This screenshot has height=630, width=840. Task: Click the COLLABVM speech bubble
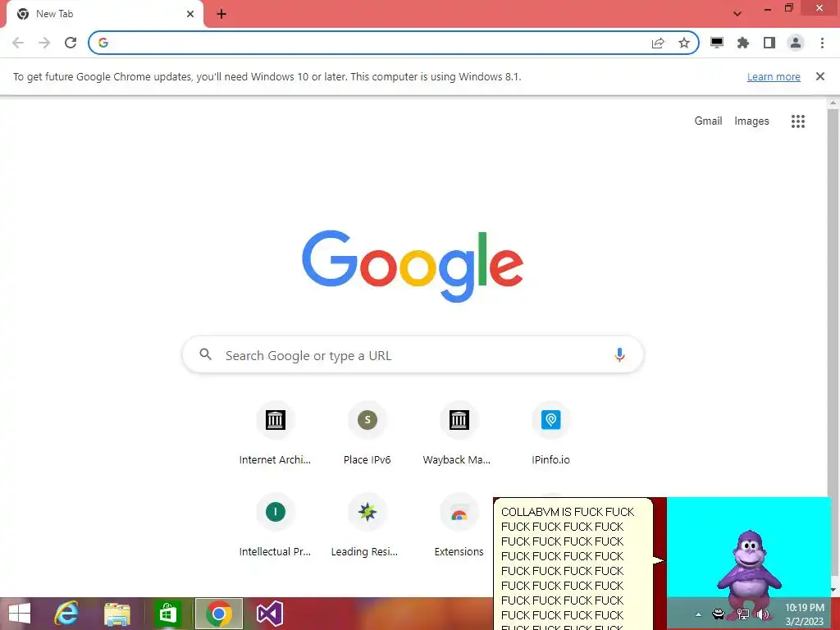click(573, 564)
